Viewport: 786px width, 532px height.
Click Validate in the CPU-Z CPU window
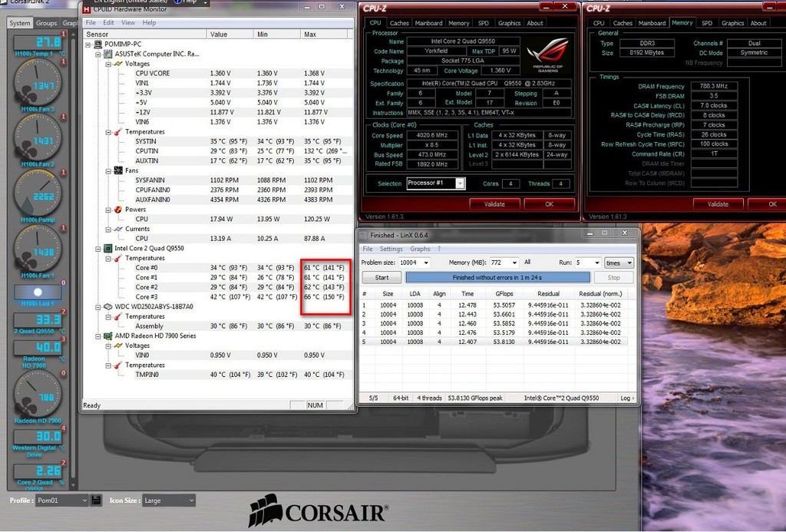[495, 204]
